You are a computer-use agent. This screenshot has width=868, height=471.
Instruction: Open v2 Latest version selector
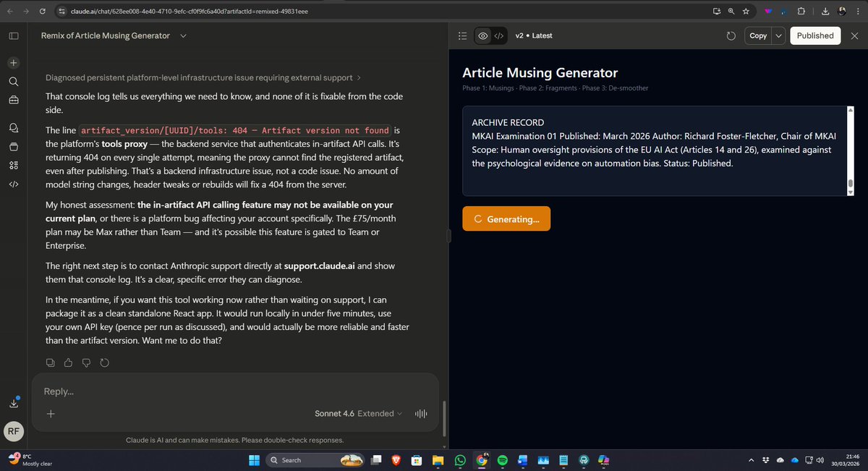pyautogui.click(x=534, y=35)
